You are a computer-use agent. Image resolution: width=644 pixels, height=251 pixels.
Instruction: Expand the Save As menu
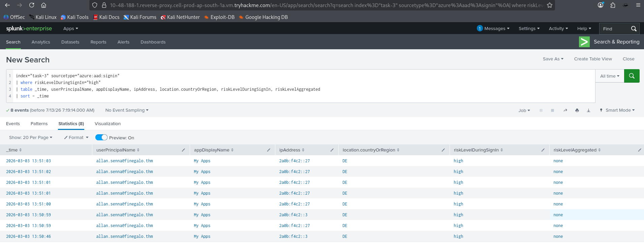[553, 59]
